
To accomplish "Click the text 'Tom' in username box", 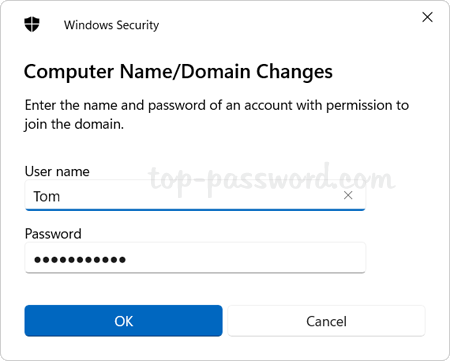I will pos(47,196).
